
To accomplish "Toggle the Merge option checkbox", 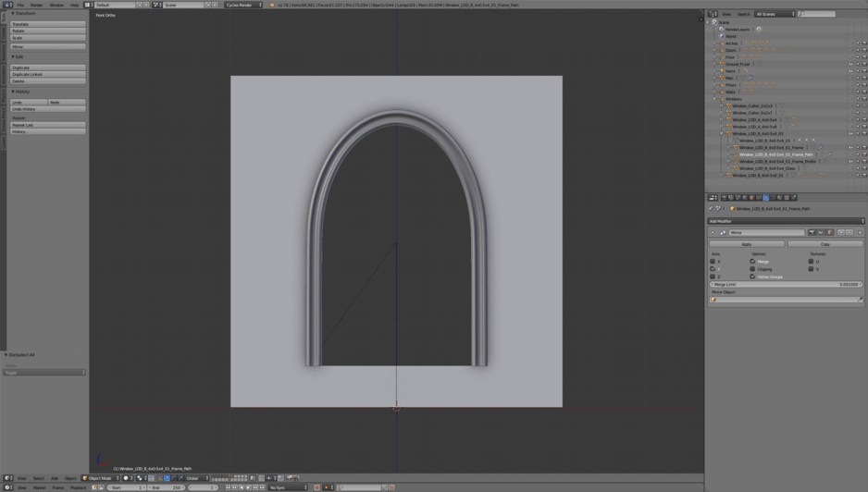I will 752,261.
